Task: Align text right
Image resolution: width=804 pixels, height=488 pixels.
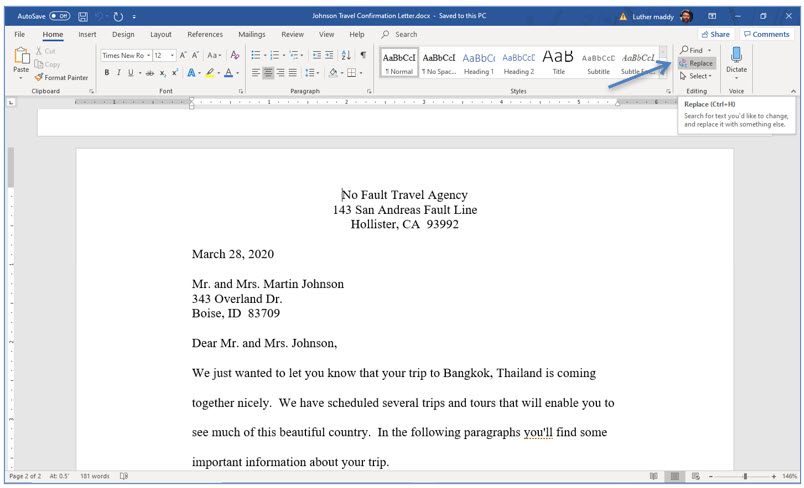Action: 280,73
